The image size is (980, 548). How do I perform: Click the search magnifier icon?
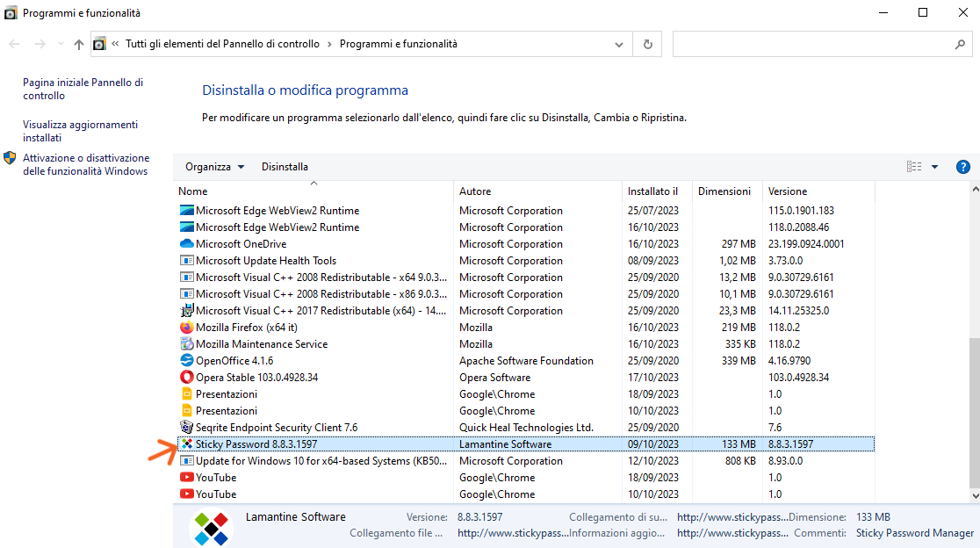[x=960, y=45]
